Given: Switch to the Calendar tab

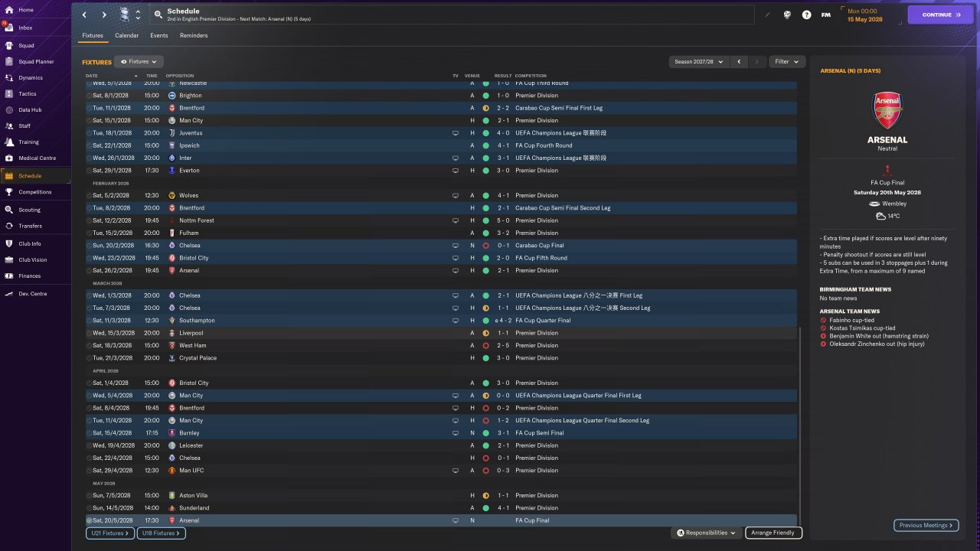Looking at the screenshot, I should click(x=127, y=35).
